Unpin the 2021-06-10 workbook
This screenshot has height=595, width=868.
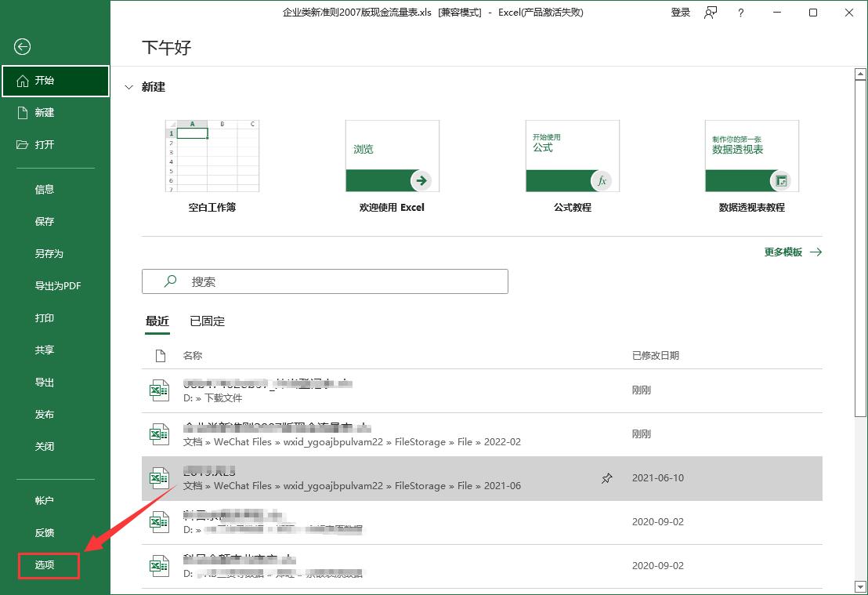pyautogui.click(x=607, y=477)
